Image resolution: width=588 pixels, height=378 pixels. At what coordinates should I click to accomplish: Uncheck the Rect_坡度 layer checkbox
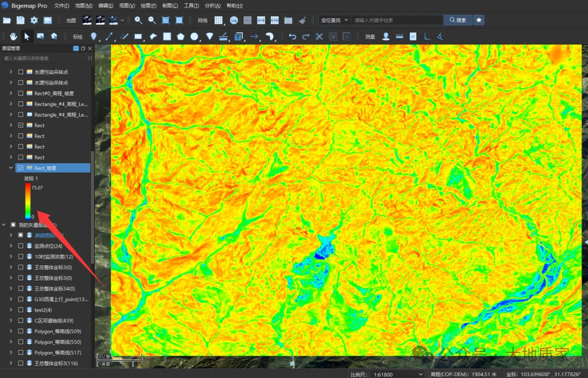tap(21, 168)
